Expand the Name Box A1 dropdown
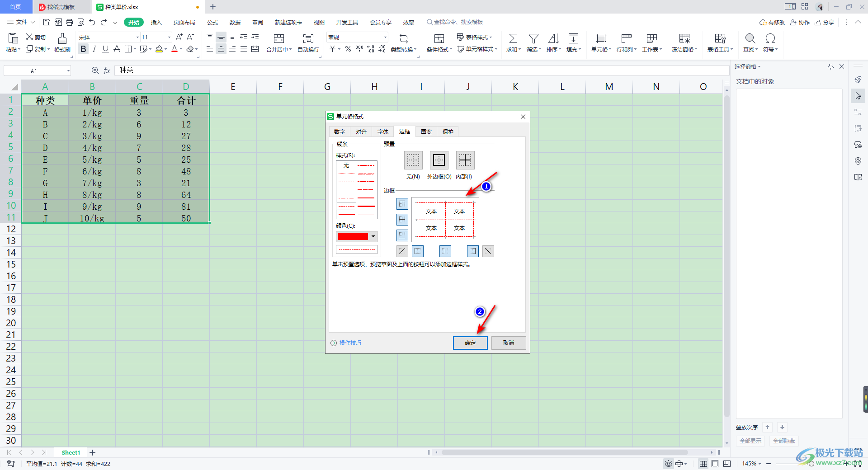 68,70
